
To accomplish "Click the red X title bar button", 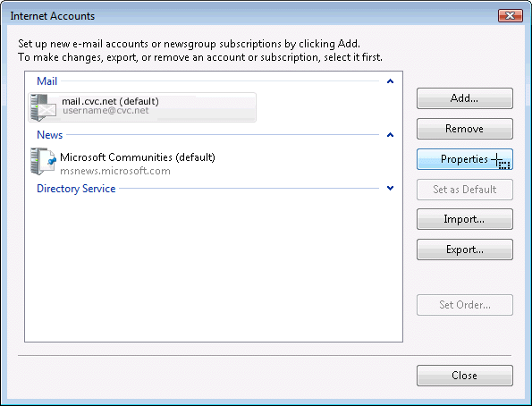I will [x=510, y=15].
